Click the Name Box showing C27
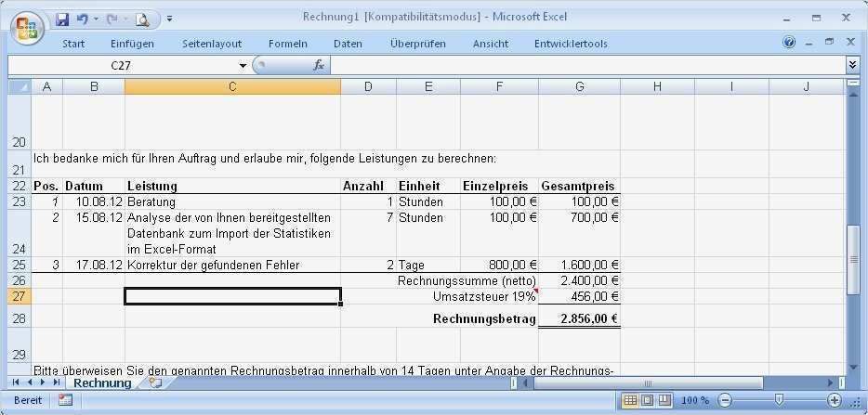The width and height of the screenshot is (868, 415). tap(121, 66)
